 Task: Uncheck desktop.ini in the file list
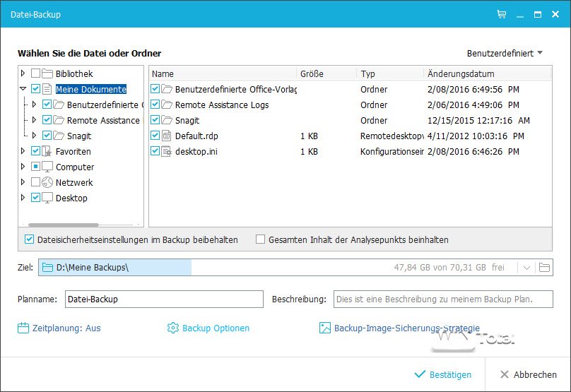click(155, 151)
